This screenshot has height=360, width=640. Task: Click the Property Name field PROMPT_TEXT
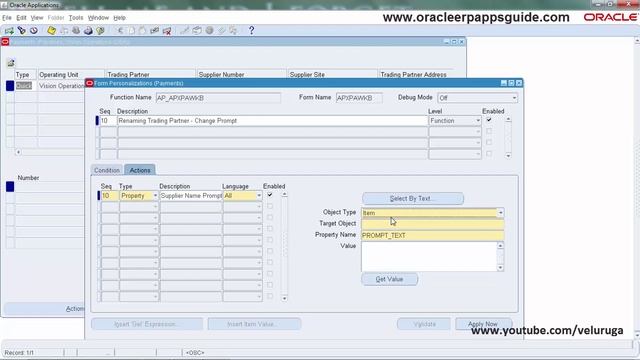tap(433, 235)
